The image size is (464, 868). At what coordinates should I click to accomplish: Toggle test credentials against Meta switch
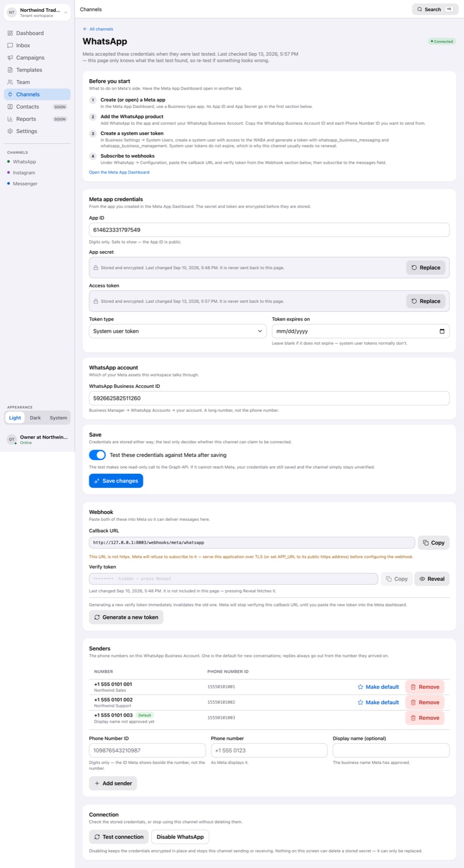click(x=97, y=455)
